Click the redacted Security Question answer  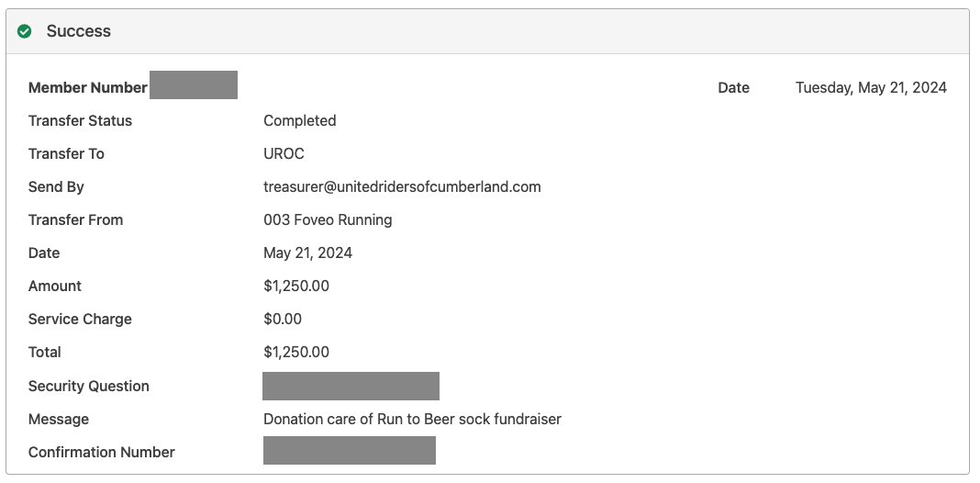pos(351,386)
